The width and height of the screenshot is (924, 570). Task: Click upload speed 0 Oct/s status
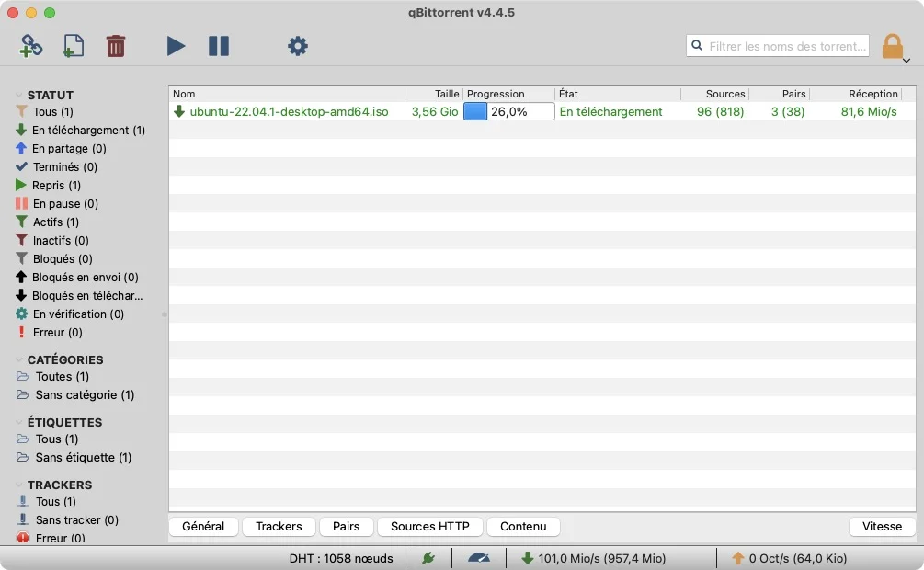point(789,558)
